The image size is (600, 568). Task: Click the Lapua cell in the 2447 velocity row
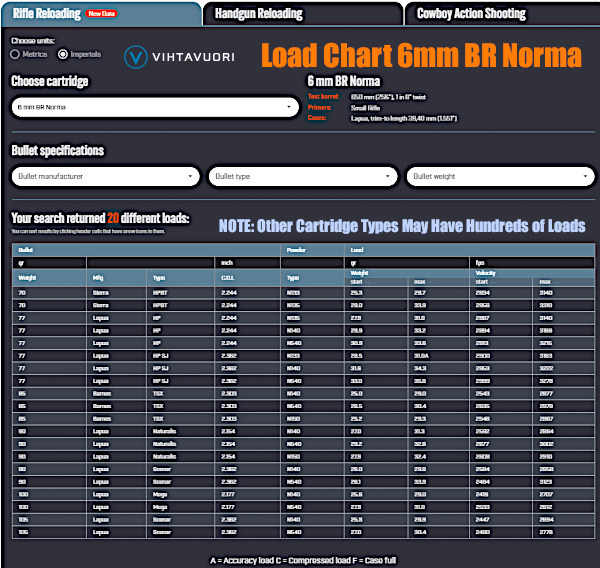[x=116, y=520]
